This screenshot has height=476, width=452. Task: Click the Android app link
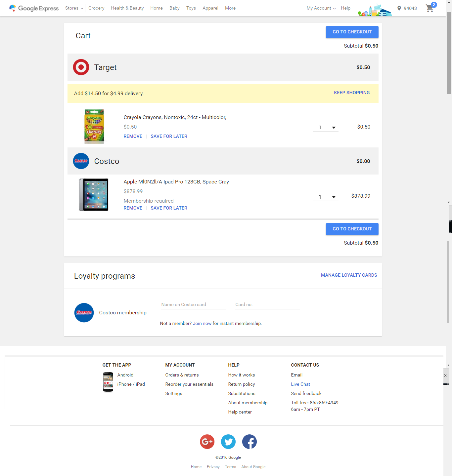(125, 375)
